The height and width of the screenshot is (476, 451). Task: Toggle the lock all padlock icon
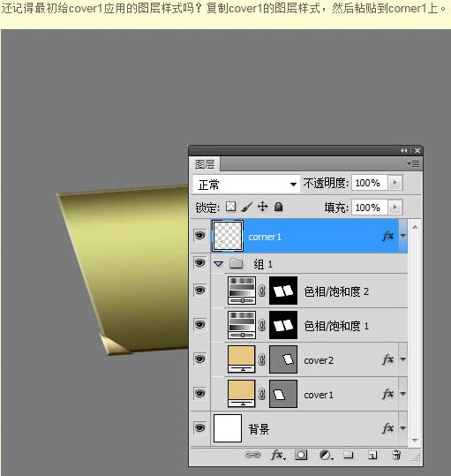click(278, 207)
